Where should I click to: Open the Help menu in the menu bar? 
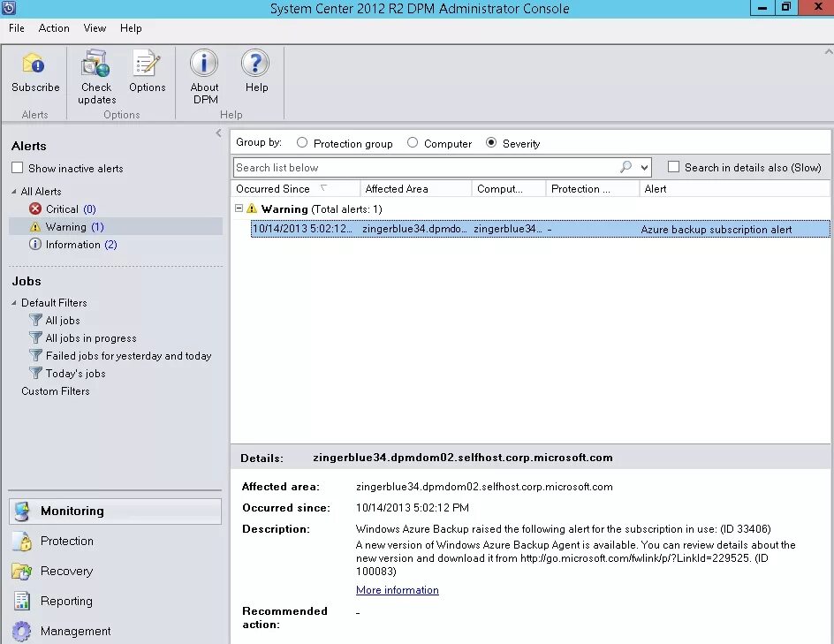point(131,28)
